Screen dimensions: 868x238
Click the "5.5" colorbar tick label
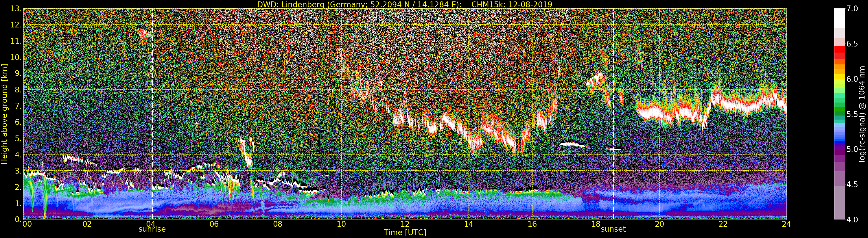[x=852, y=114]
